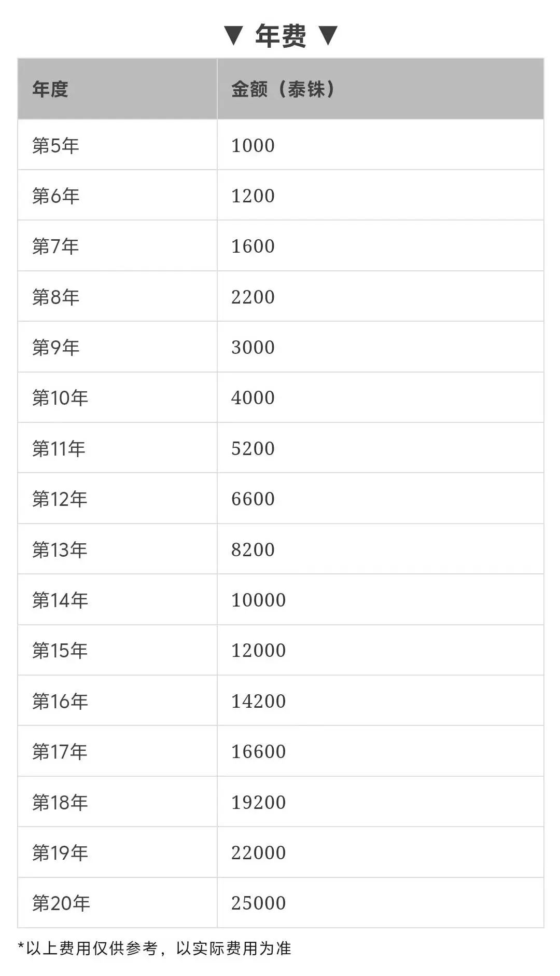Select the 第7年 row label
Image resolution: width=560 pixels, height=976 pixels.
[55, 246]
